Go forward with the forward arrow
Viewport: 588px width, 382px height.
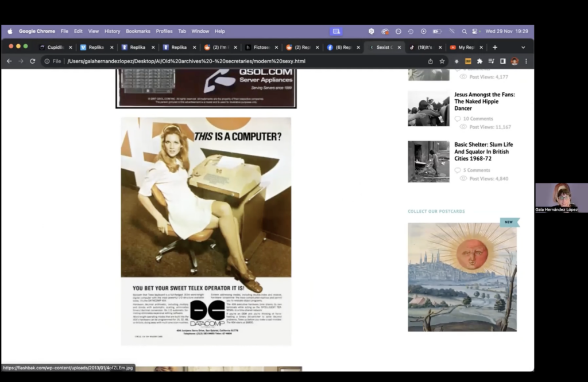[x=21, y=61]
